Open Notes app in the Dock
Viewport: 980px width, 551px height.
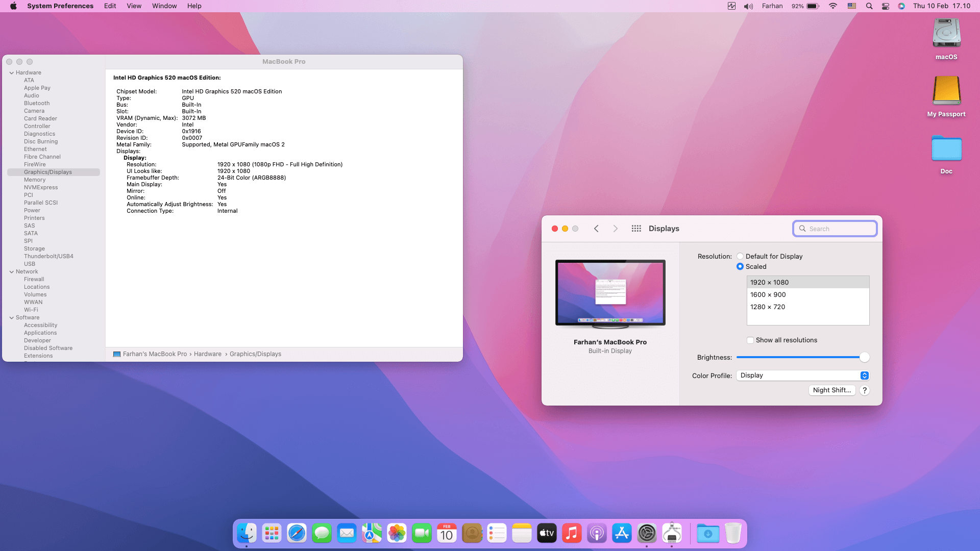[x=522, y=534]
